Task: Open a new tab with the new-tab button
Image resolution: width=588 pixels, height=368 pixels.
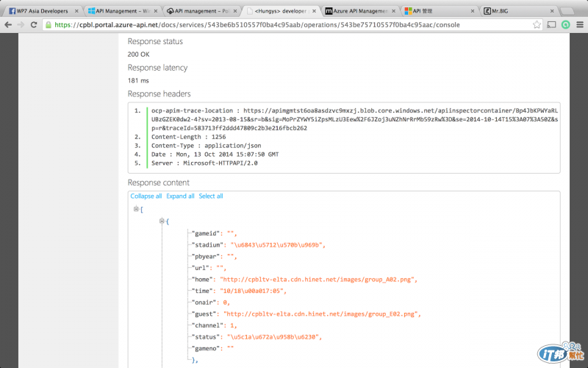Action: point(567,11)
